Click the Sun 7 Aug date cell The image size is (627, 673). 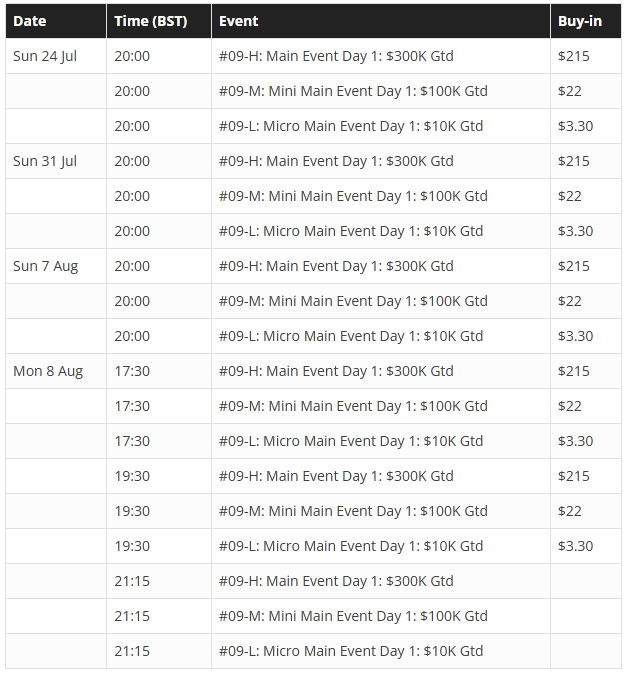click(x=45, y=266)
